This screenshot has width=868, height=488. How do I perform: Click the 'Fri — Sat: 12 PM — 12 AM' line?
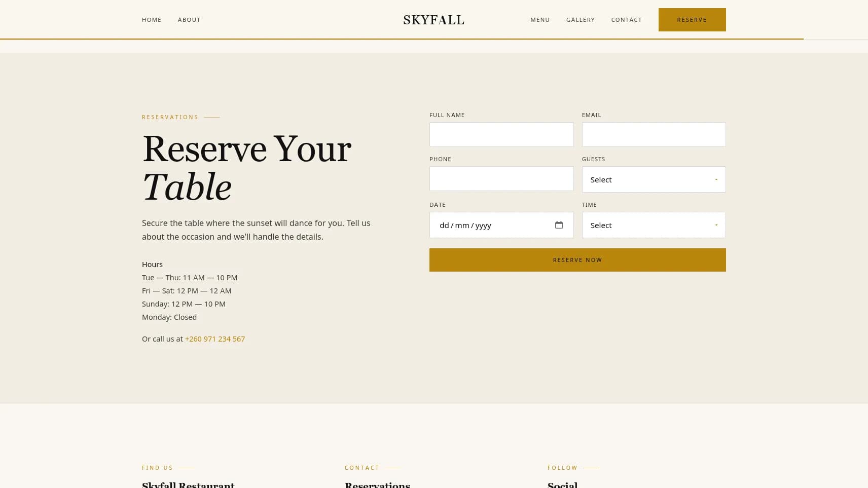pyautogui.click(x=187, y=291)
